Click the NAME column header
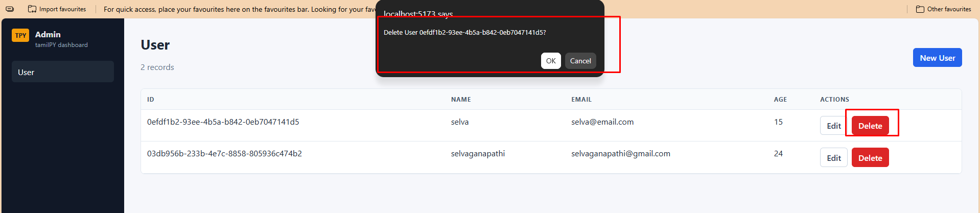This screenshot has height=213, width=980. point(461,99)
